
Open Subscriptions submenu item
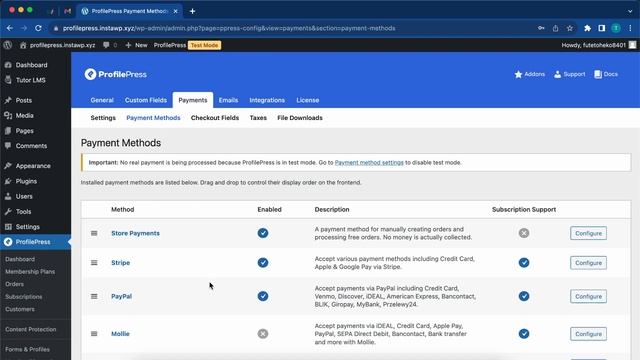(24, 297)
